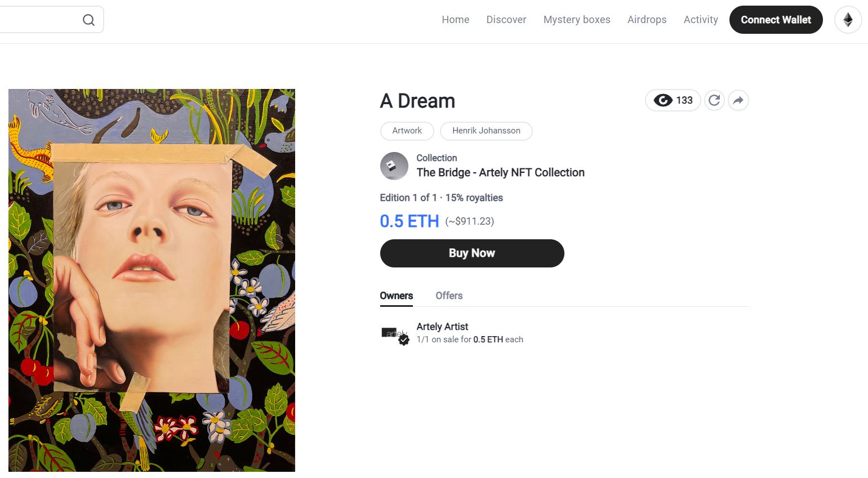Open The Bridge collection avatar icon
This screenshot has width=868, height=478.
click(x=394, y=166)
